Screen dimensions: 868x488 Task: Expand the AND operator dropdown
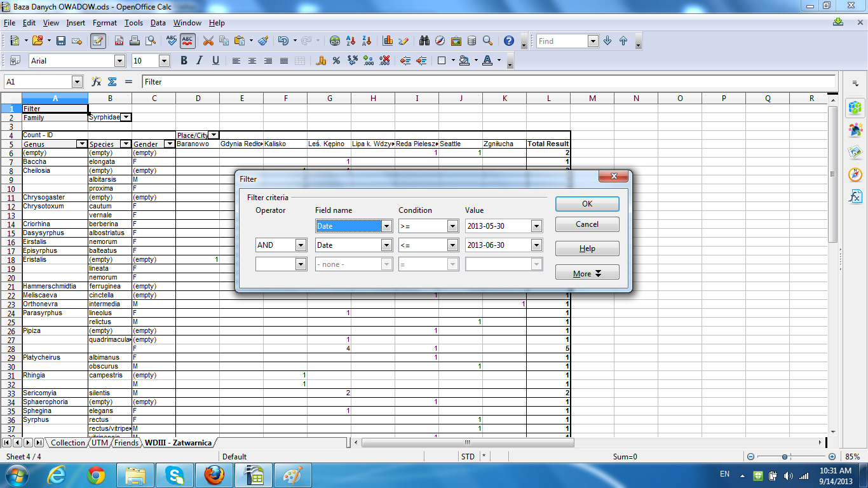tap(301, 245)
